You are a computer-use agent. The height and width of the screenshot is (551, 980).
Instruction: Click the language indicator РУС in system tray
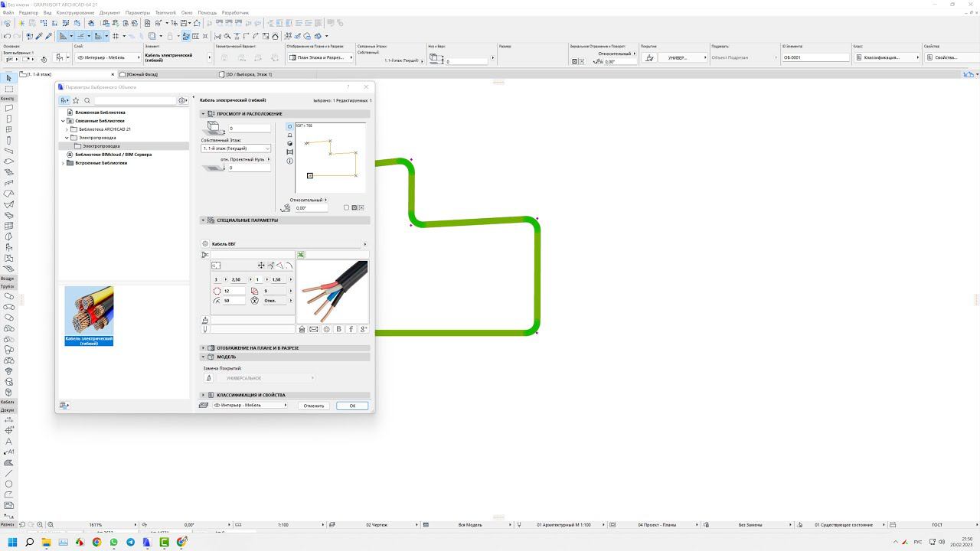click(x=918, y=542)
